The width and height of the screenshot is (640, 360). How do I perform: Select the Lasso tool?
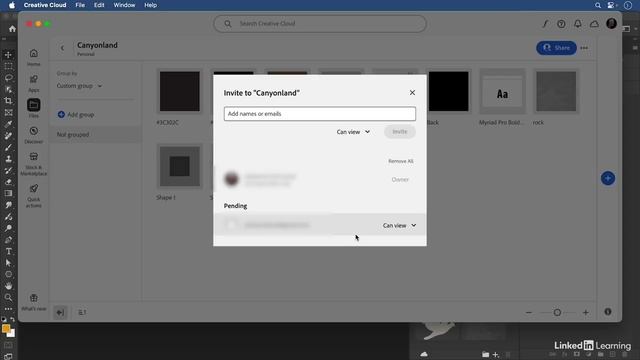tap(8, 78)
